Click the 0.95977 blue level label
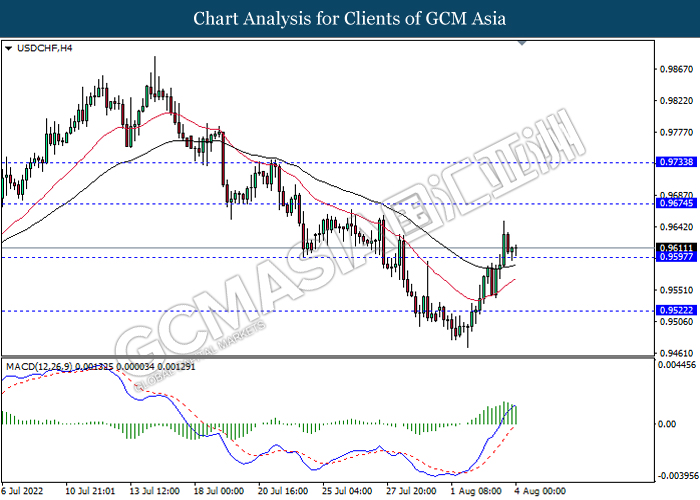Viewport: 700px width, 500px height. (x=676, y=257)
